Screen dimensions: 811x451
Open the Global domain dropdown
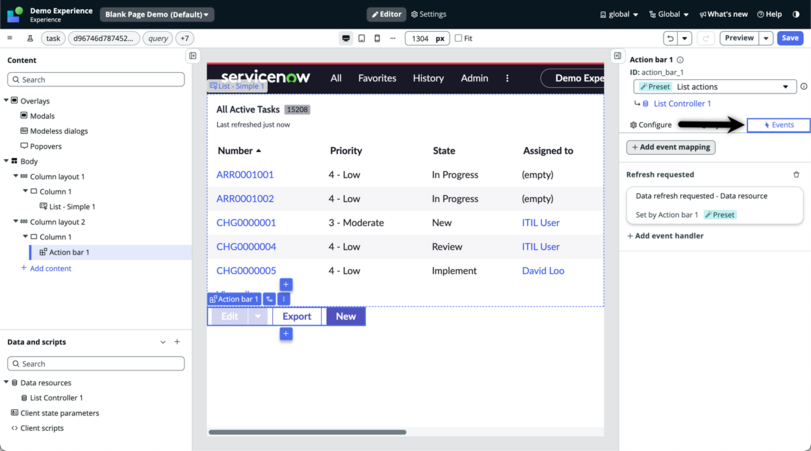[x=669, y=14]
